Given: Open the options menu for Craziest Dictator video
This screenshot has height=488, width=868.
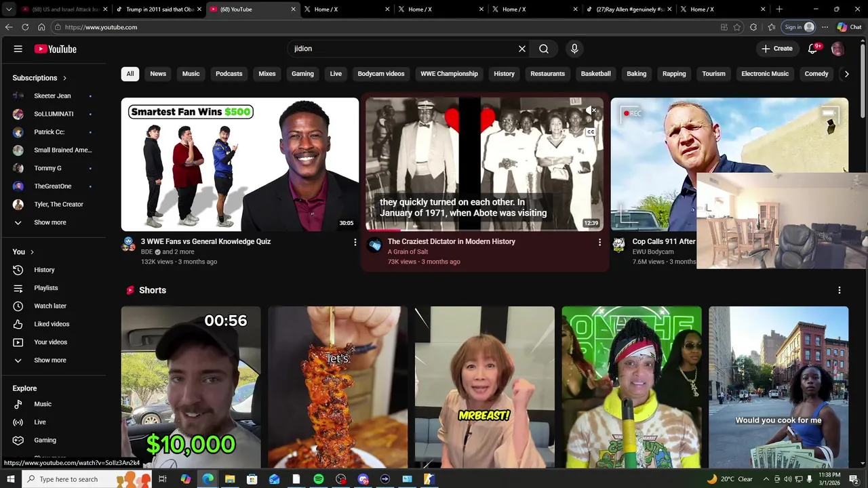Looking at the screenshot, I should [x=599, y=242].
